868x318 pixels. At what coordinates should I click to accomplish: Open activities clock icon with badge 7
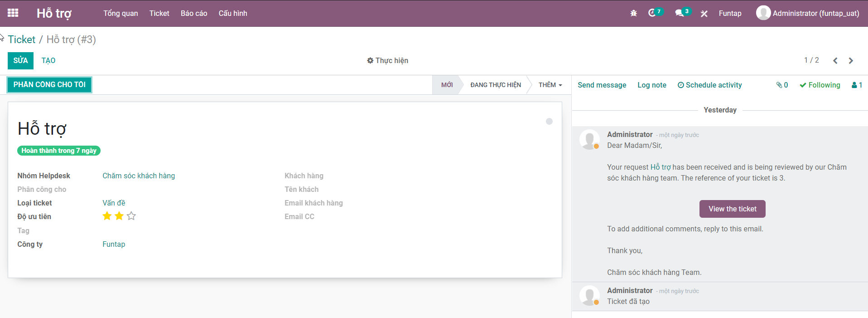(653, 13)
